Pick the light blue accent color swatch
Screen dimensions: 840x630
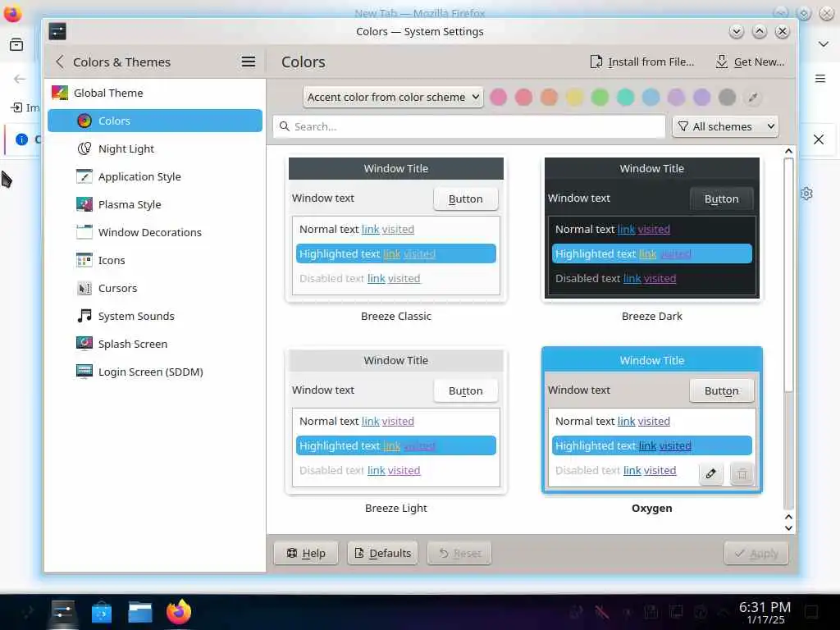[651, 97]
